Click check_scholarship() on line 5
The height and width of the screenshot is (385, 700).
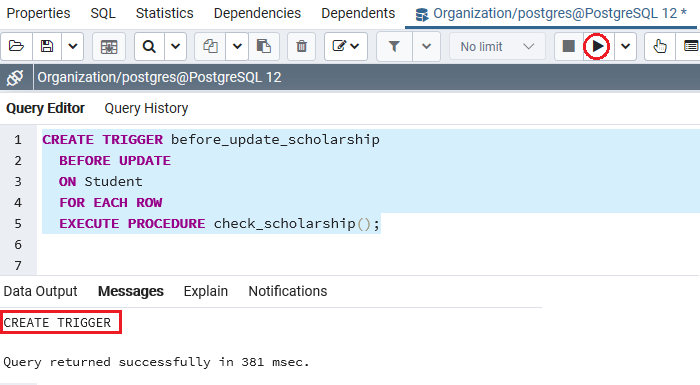292,223
